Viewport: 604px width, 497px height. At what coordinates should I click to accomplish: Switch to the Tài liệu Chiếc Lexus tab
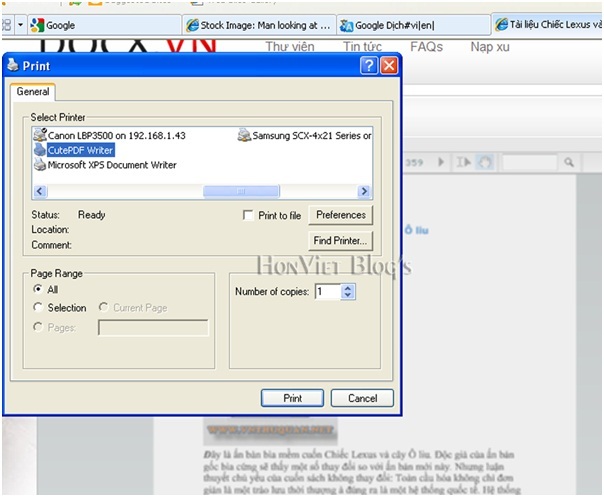click(x=547, y=25)
